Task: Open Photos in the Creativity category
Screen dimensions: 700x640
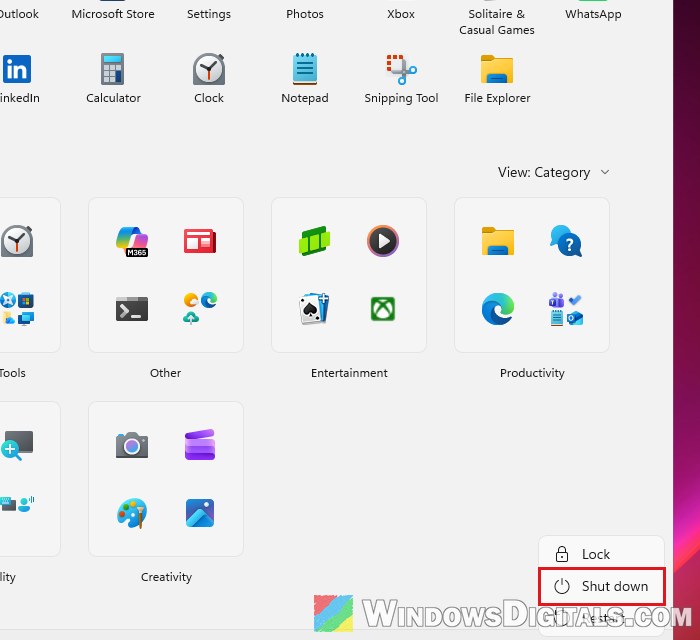Action: point(200,513)
